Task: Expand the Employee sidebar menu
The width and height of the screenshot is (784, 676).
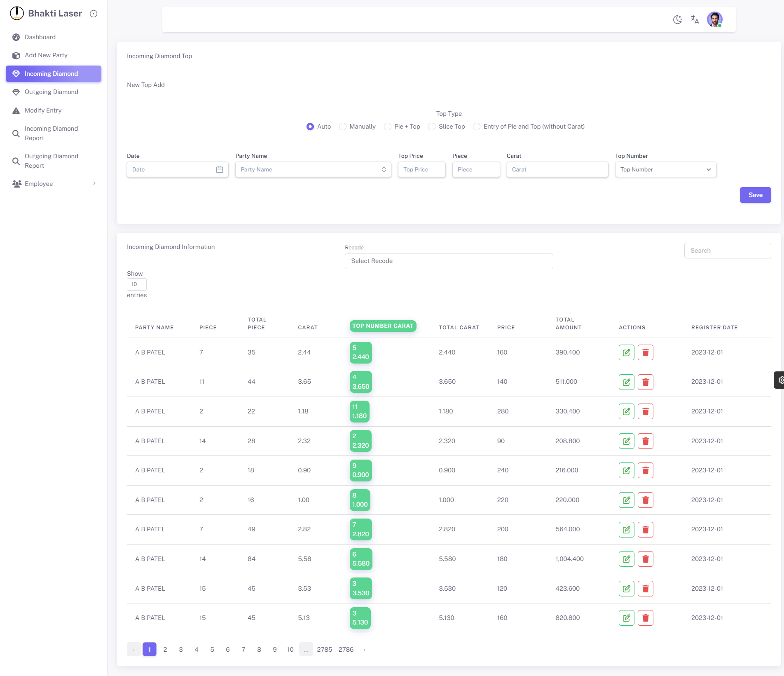Action: click(x=54, y=184)
